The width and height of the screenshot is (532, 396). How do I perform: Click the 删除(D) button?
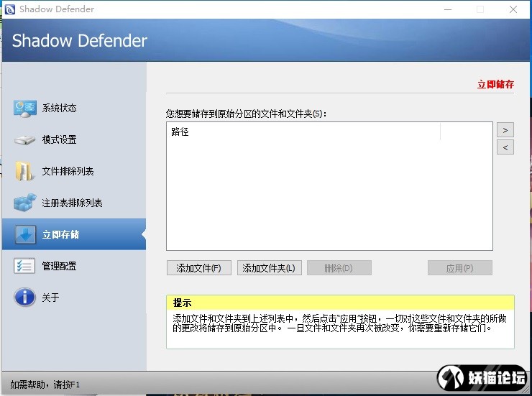(339, 268)
